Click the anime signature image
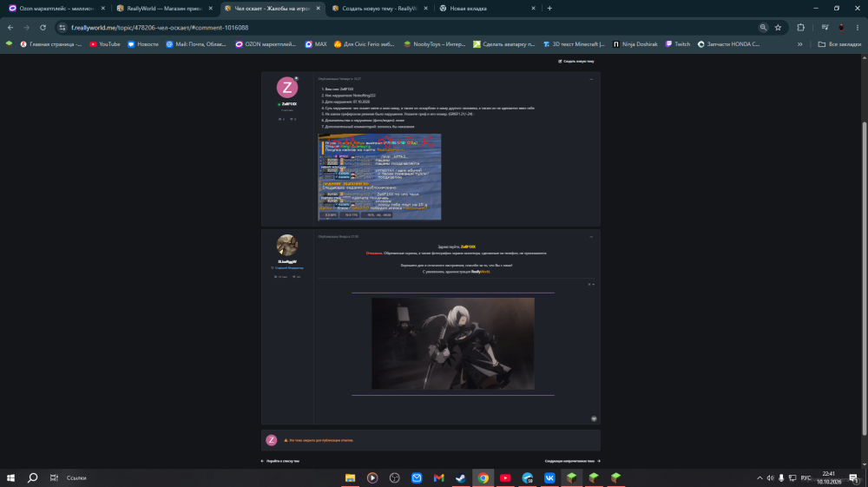The width and height of the screenshot is (868, 487). click(453, 344)
